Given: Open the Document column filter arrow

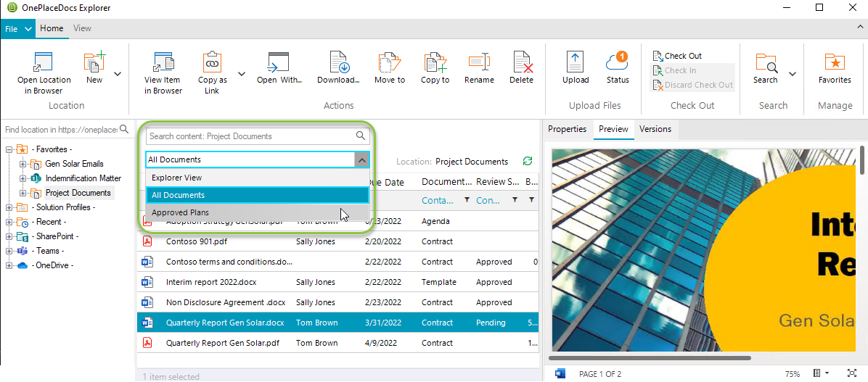Looking at the screenshot, I should tap(466, 199).
